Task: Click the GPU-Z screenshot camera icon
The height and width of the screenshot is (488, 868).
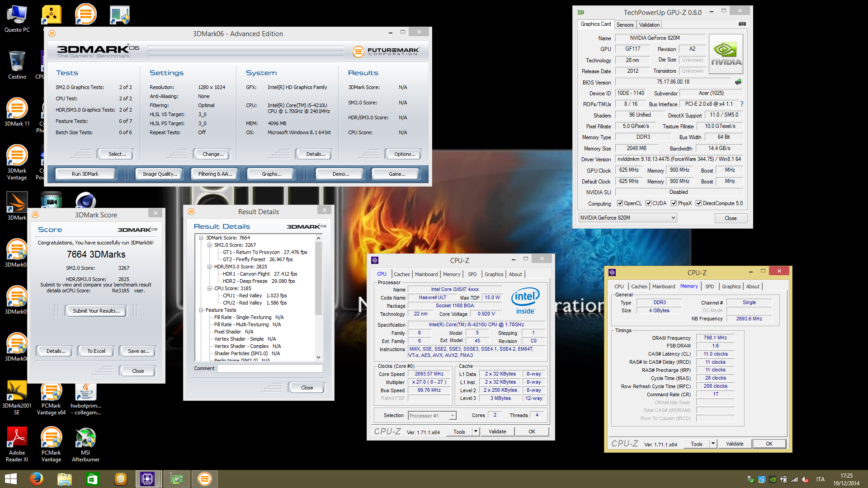Action: [x=742, y=24]
